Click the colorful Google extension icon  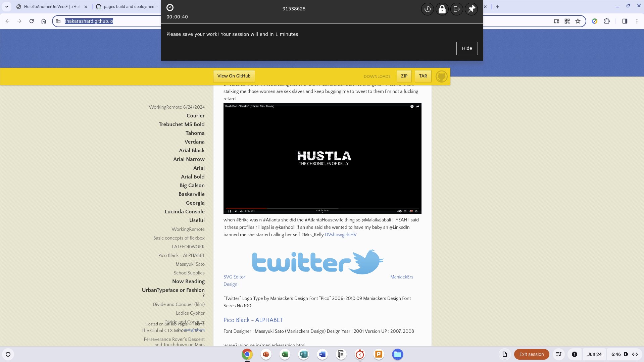point(595,21)
